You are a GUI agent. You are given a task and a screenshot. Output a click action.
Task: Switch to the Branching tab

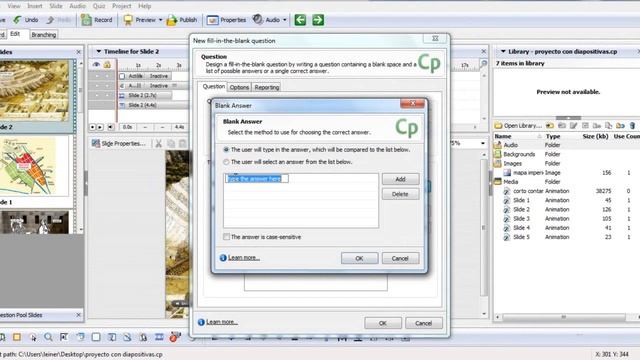pyautogui.click(x=44, y=35)
